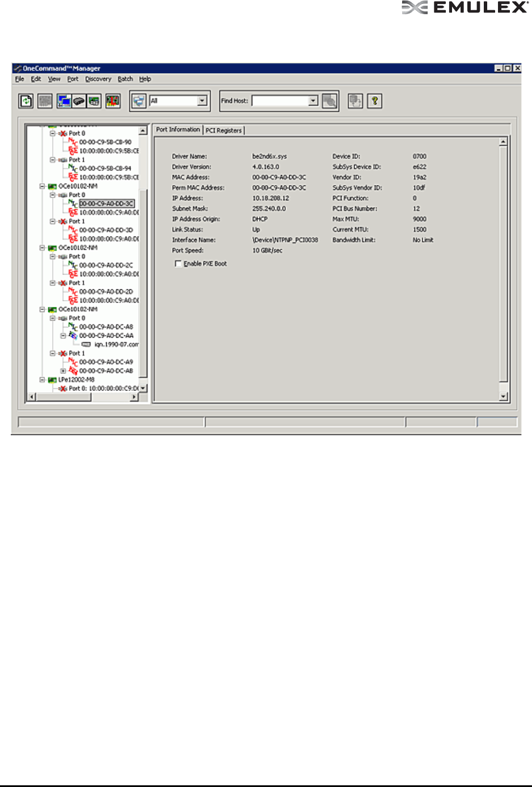Click the red iSCSI icon beside 00-00-C9-A0-DC-AB

click(x=73, y=371)
